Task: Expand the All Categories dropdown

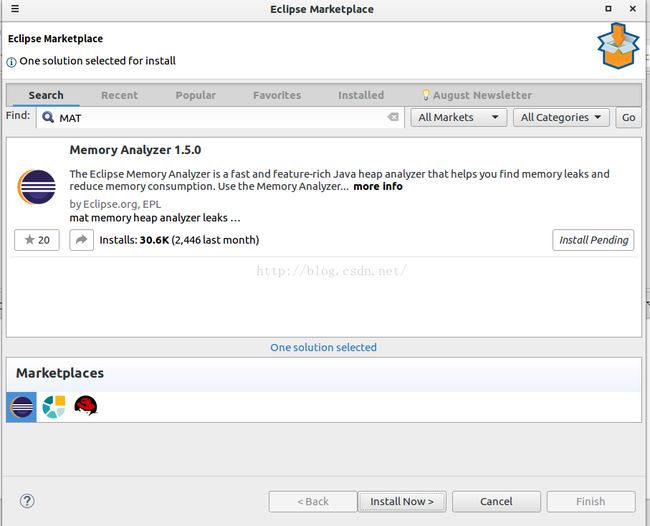Action: 561,118
